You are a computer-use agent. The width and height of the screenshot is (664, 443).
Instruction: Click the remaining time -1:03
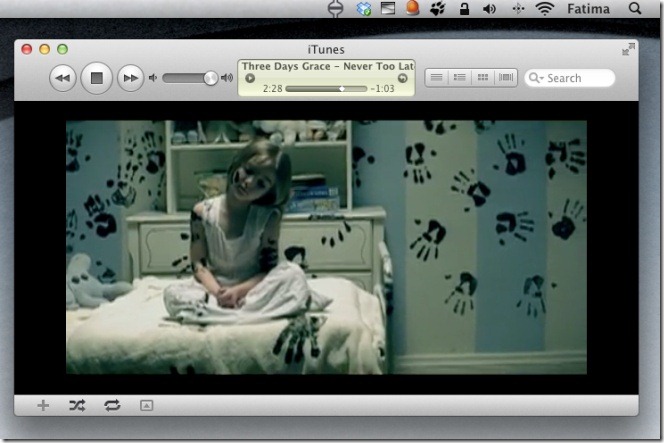coord(382,89)
